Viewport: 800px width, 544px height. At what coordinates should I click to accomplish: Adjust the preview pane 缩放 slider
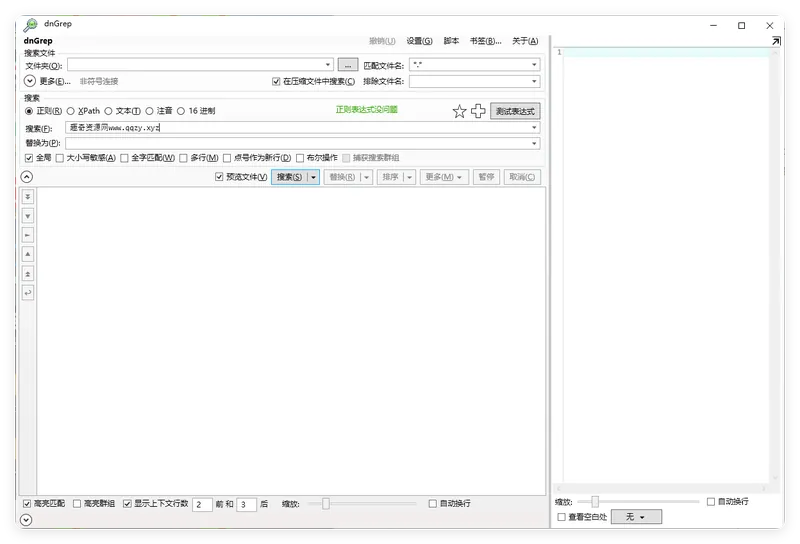click(595, 502)
